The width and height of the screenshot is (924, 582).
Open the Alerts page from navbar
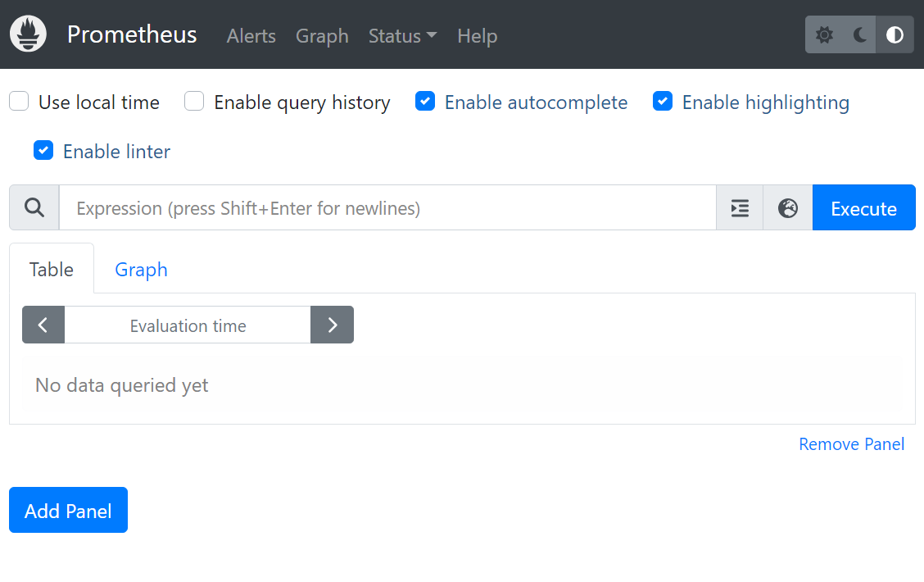point(251,36)
